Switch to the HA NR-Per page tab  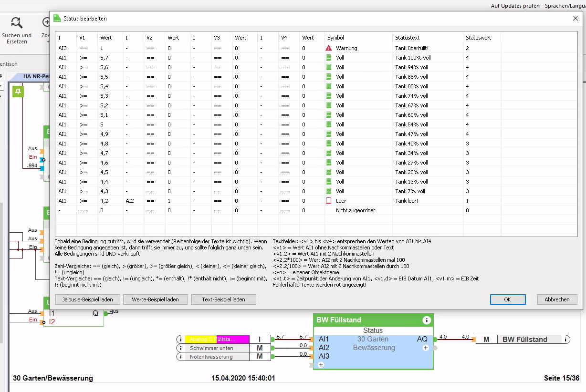[x=37, y=76]
